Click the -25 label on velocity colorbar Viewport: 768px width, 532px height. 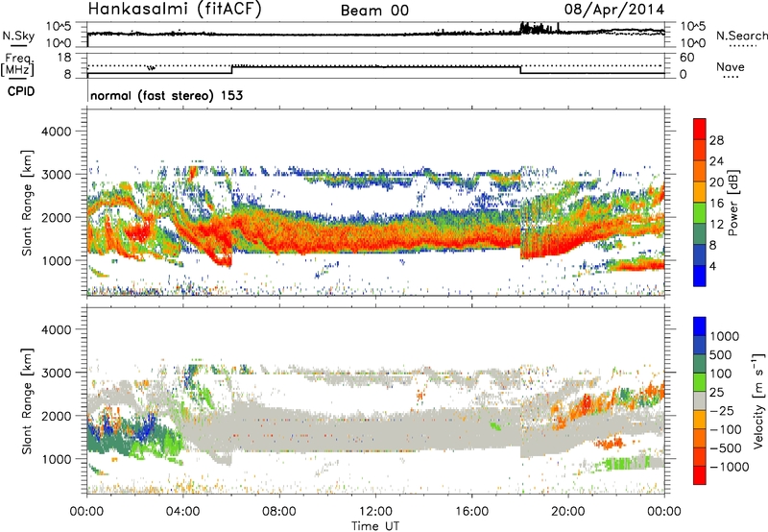[x=721, y=411]
